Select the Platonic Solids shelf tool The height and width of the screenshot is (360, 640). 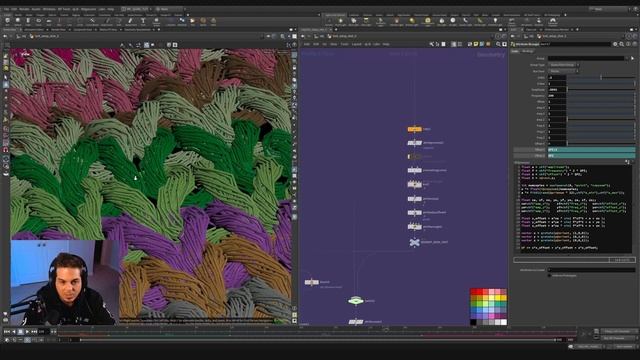click(156, 21)
